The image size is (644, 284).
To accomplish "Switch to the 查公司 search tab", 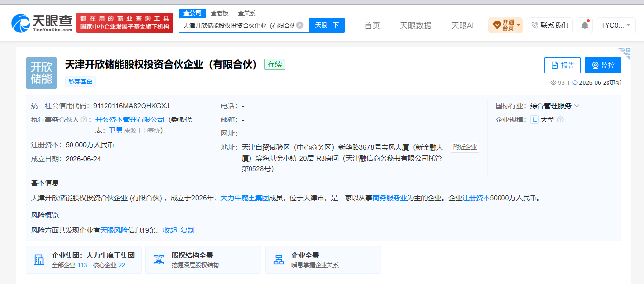I will pos(191,13).
